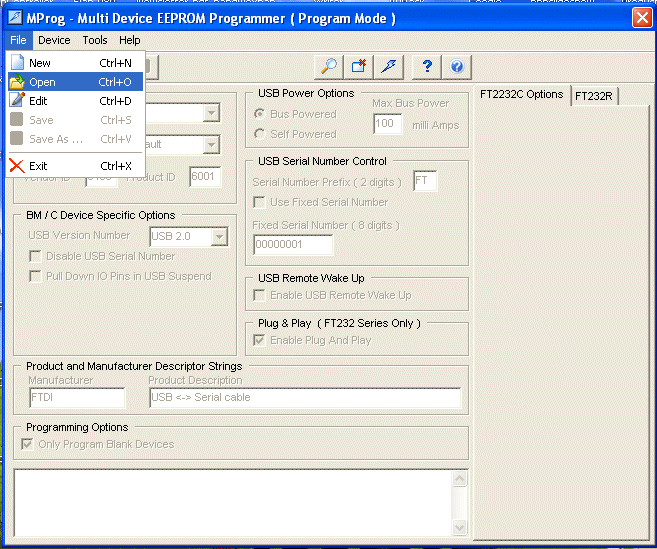Open the File menu

click(18, 40)
